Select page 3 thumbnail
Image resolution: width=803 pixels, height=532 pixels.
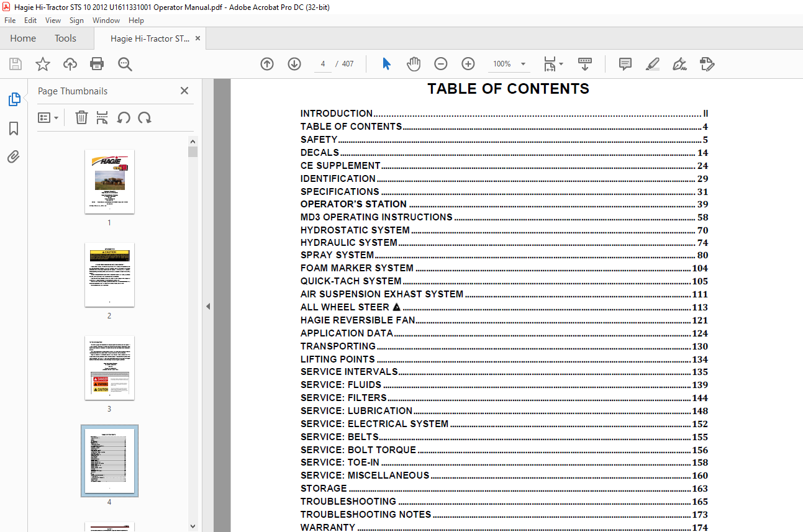109,367
